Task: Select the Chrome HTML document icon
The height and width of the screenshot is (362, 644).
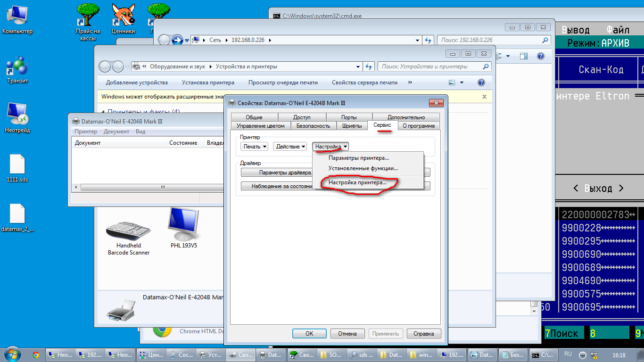Action: 162,331
